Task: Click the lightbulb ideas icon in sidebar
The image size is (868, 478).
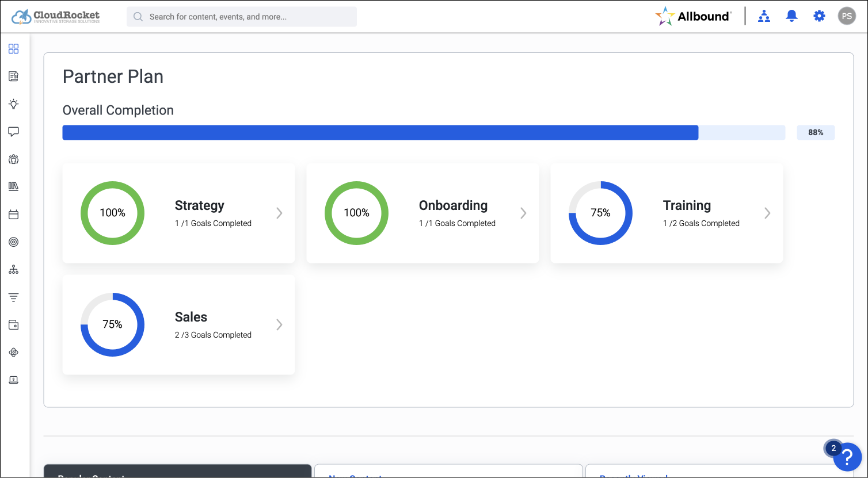Action: [x=14, y=104]
